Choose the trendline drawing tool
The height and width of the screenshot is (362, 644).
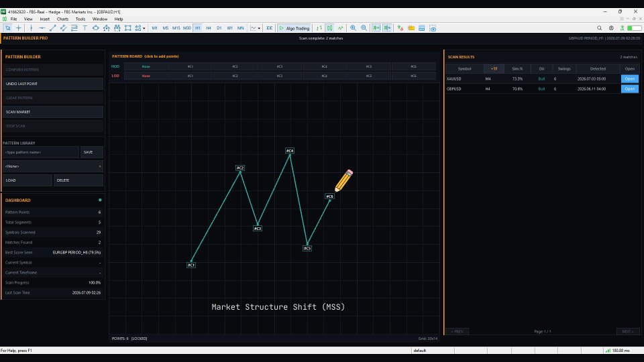pos(52,28)
